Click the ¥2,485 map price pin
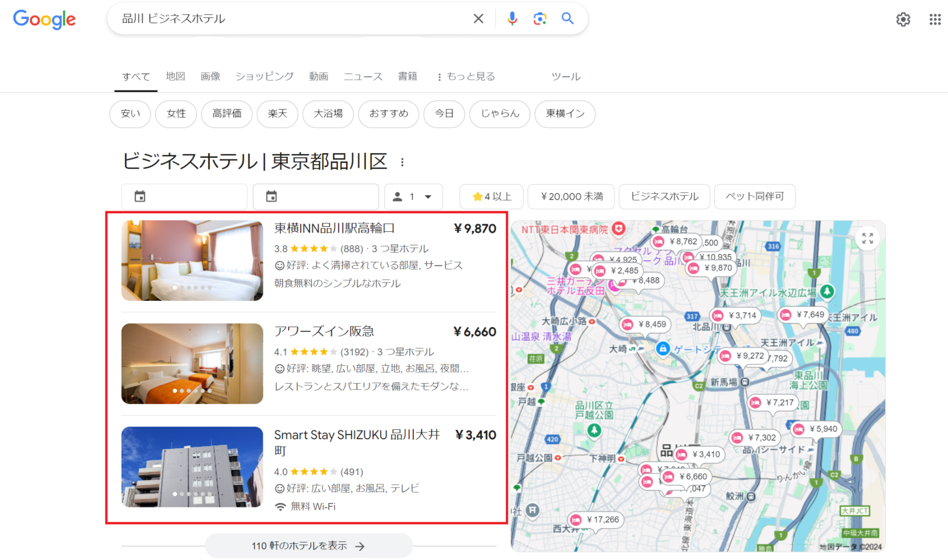Screen dimensions: 948x560 (x=618, y=270)
